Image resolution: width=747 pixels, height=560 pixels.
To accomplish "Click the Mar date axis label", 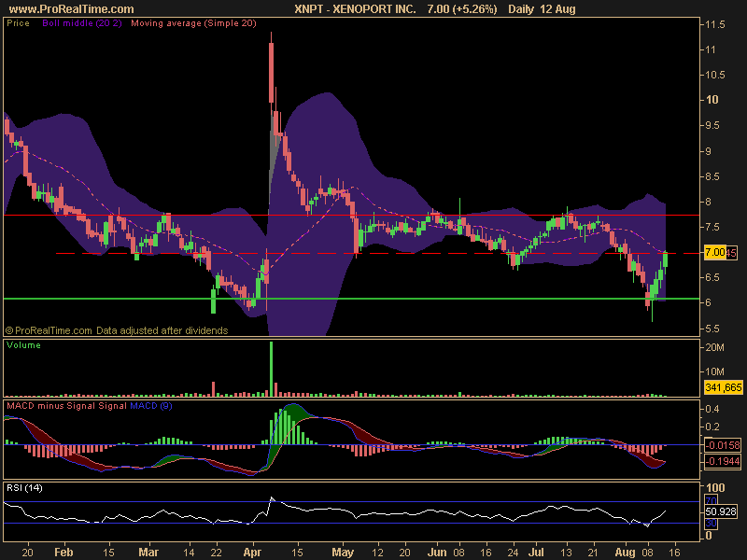I will pyautogui.click(x=148, y=552).
